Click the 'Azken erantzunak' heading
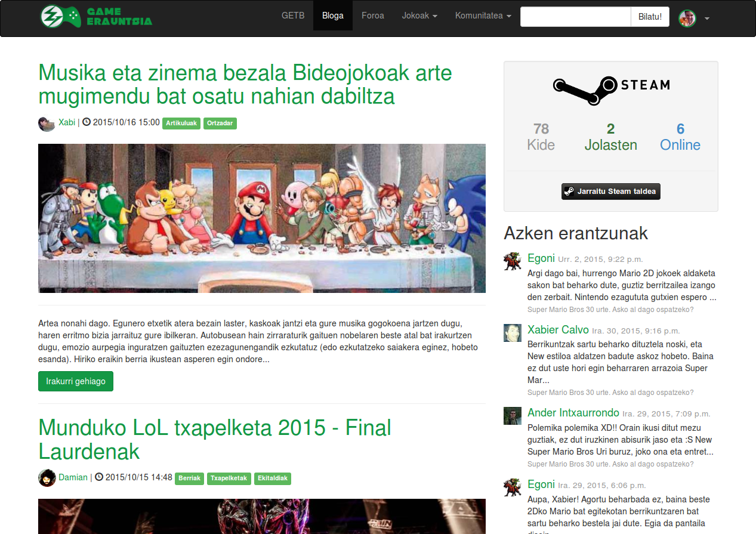Image resolution: width=756 pixels, height=534 pixels. (576, 233)
